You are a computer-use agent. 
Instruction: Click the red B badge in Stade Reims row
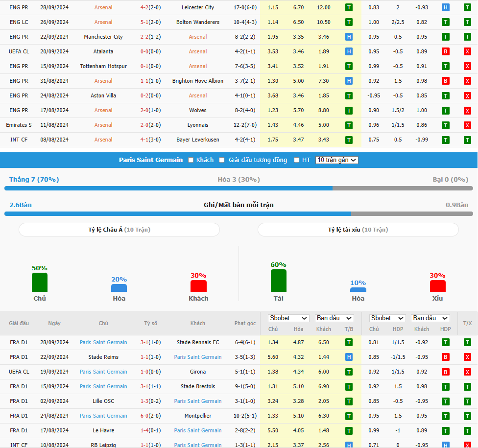445,357
